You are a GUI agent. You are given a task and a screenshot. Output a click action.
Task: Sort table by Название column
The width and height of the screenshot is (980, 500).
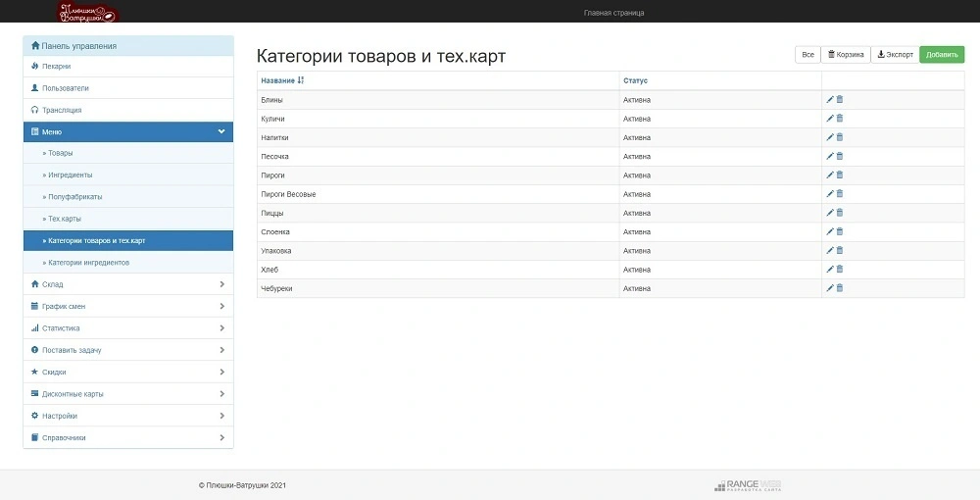pyautogui.click(x=282, y=80)
